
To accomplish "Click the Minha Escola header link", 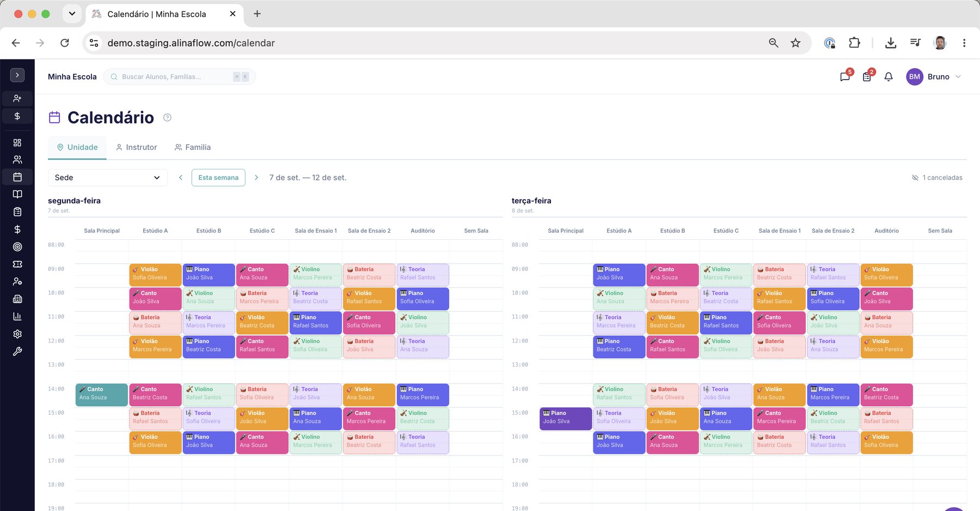I will (72, 77).
